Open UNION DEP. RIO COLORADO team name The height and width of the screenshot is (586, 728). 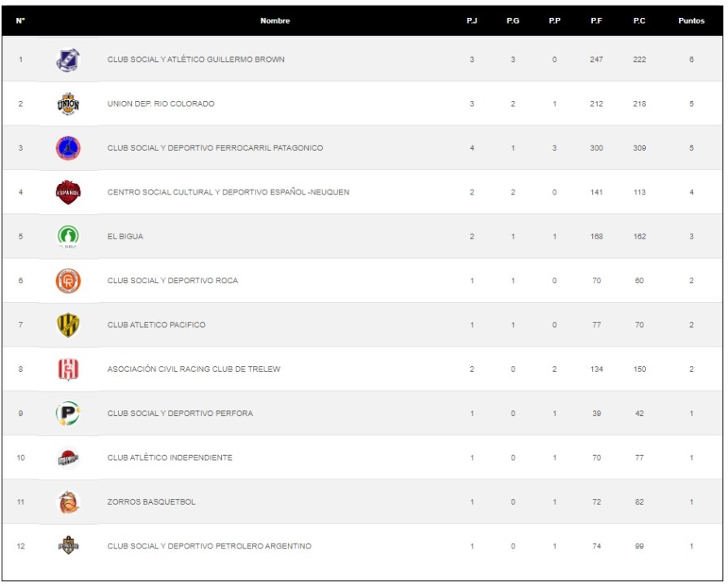click(161, 104)
